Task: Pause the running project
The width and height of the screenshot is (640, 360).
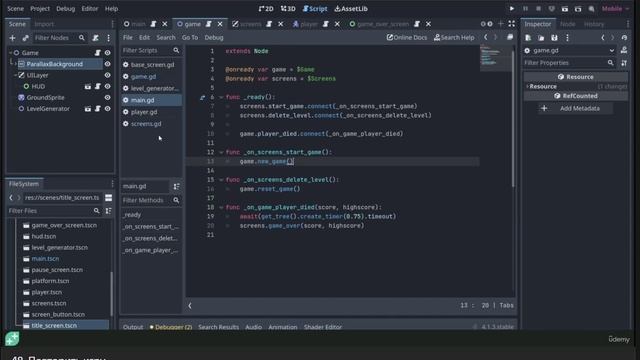Action: [525, 9]
